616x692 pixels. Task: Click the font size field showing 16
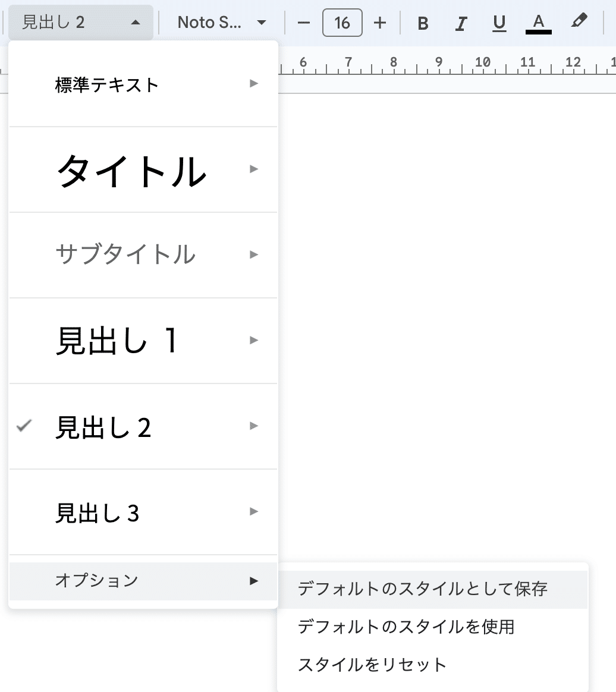342,23
